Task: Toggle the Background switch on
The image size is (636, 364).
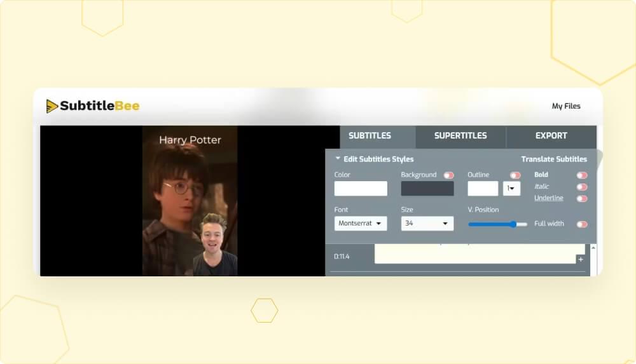Action: pos(449,175)
